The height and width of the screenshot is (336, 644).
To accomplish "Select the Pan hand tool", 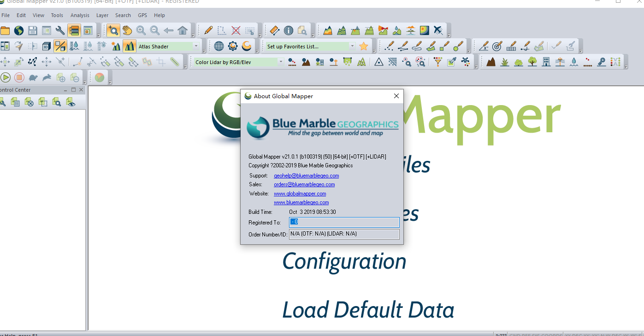I will tap(127, 31).
